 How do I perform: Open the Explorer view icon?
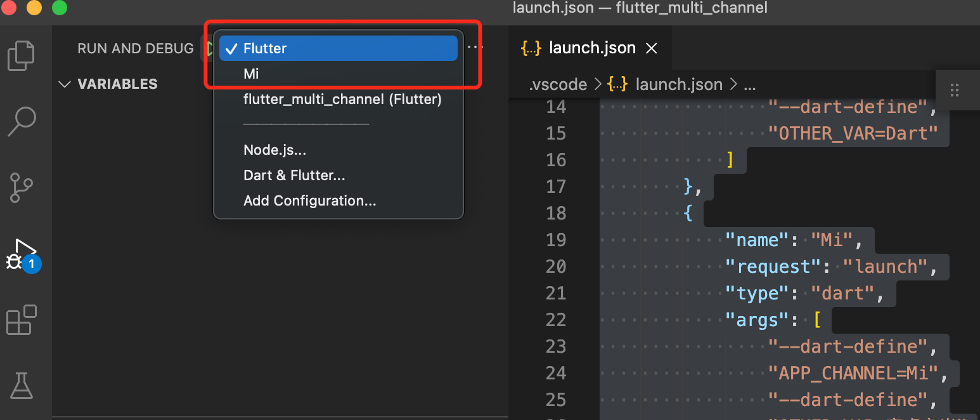(21, 56)
